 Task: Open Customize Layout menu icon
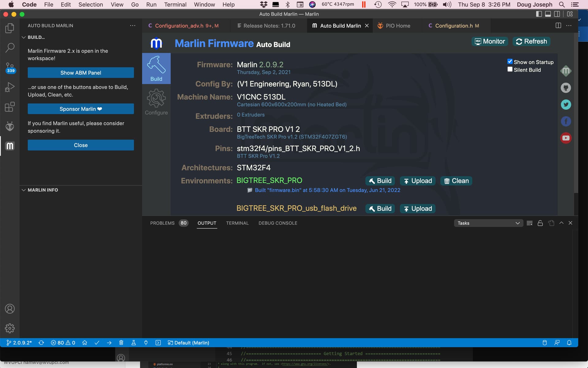[570, 14]
